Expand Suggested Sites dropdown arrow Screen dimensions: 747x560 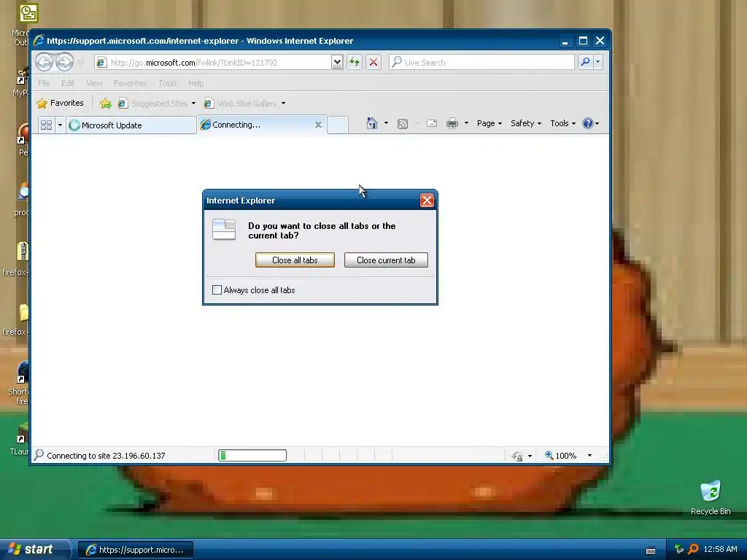193,104
